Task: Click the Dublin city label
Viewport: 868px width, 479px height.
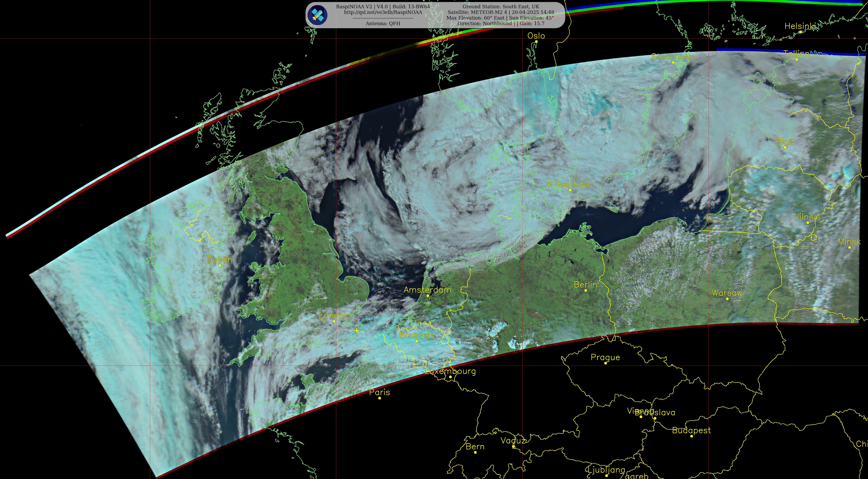Action: point(219,260)
